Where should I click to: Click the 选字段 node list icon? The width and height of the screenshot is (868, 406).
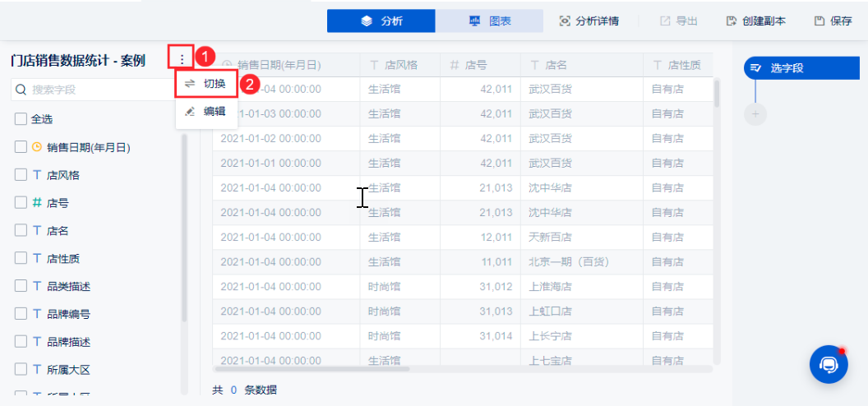pyautogui.click(x=755, y=68)
